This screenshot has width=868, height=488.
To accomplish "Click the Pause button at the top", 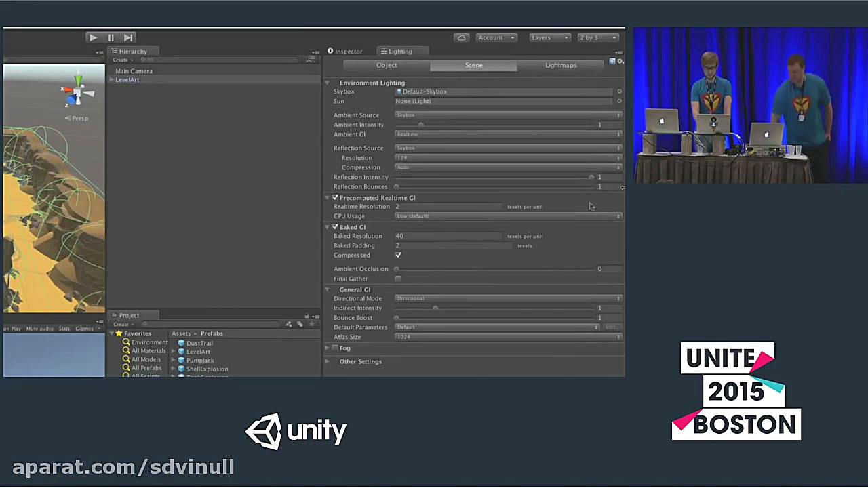I will (111, 37).
